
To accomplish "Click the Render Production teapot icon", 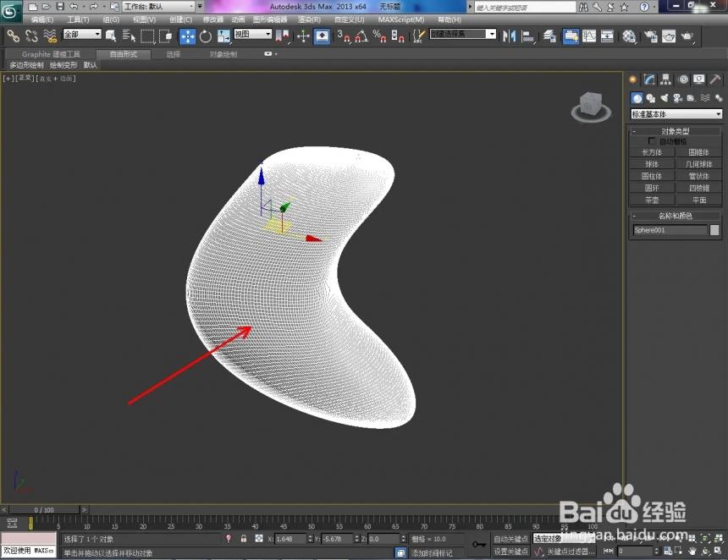I will coord(687,36).
